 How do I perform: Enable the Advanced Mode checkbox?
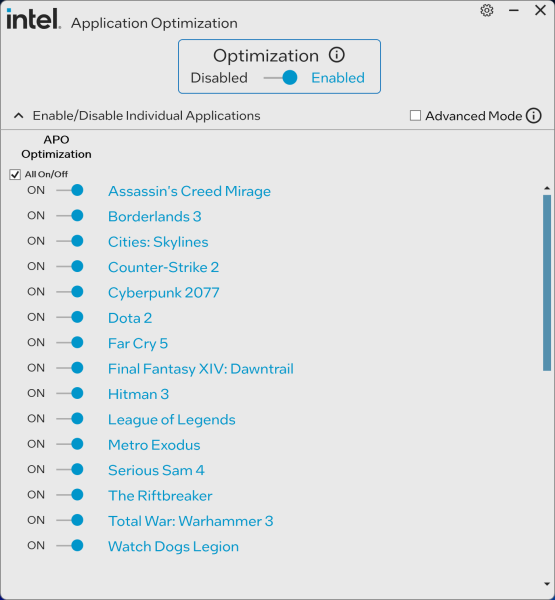(x=415, y=116)
